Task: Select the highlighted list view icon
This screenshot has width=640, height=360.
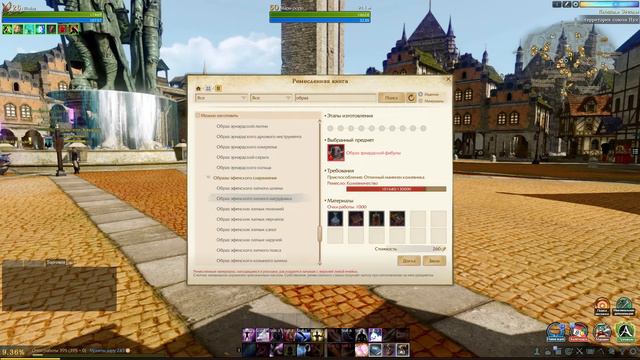Action: [x=218, y=88]
